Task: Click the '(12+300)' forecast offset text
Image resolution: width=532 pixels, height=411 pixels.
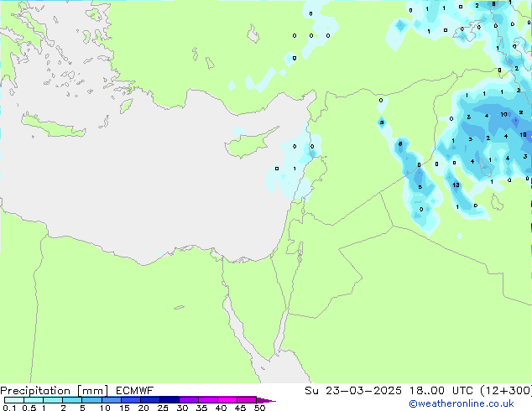Action: pos(506,391)
